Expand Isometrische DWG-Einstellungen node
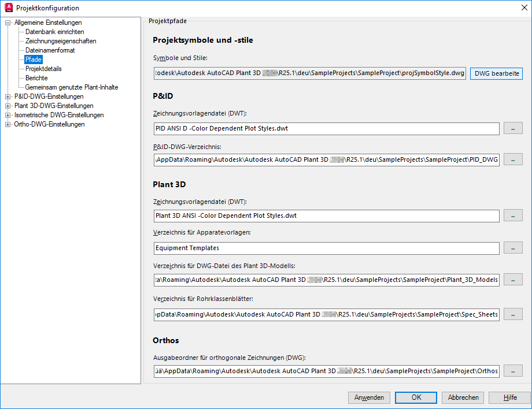This screenshot has width=532, height=409. 8,115
